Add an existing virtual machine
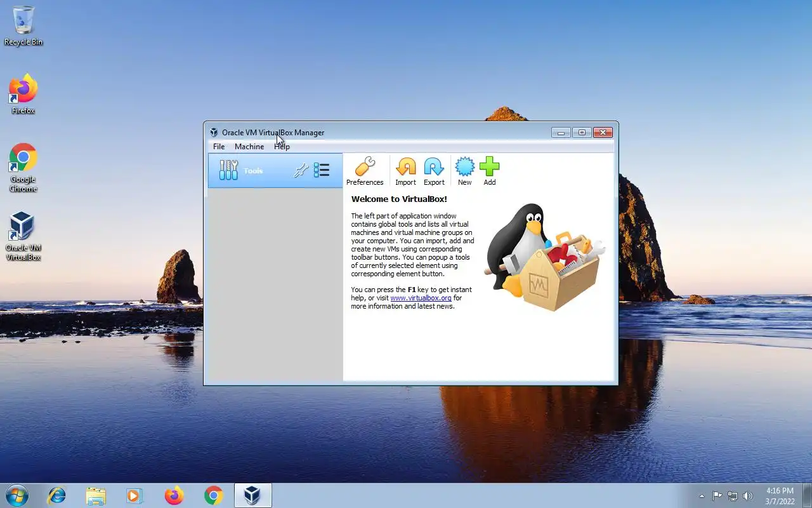 [x=490, y=171]
